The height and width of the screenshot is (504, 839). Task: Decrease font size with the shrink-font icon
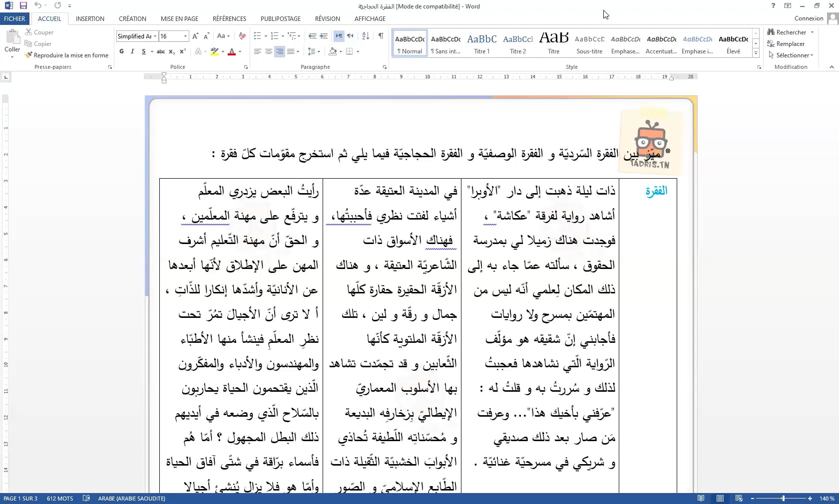point(206,36)
